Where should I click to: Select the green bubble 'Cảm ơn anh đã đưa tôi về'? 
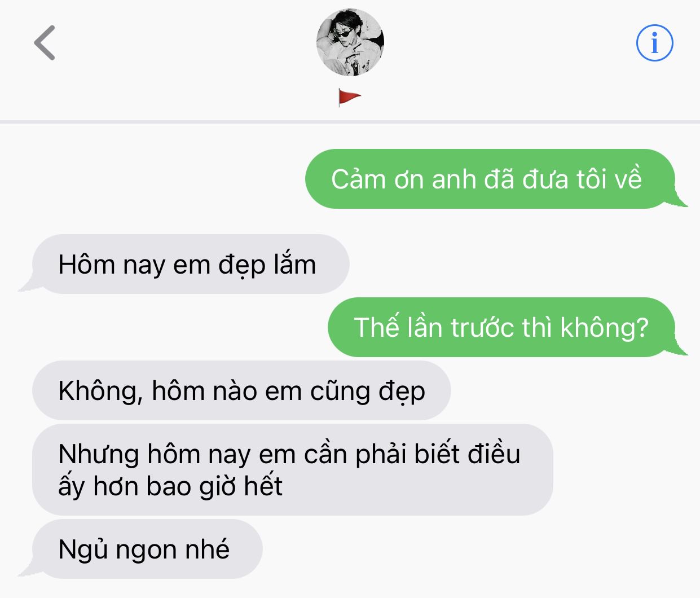click(x=490, y=179)
